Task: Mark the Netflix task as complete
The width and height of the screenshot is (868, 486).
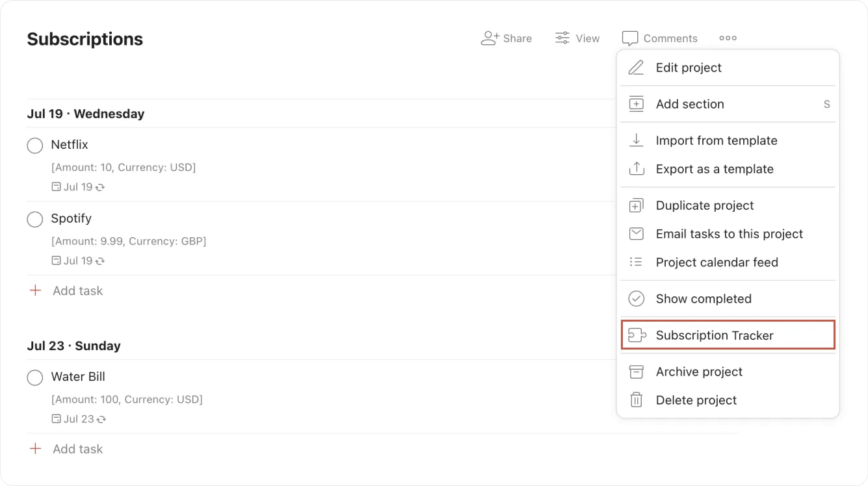Action: pyautogui.click(x=34, y=145)
